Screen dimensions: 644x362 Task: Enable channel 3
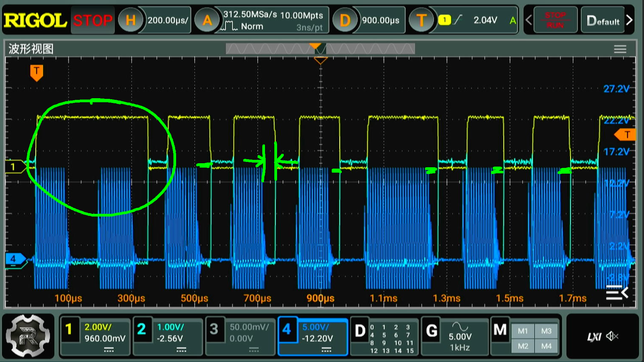tap(214, 329)
